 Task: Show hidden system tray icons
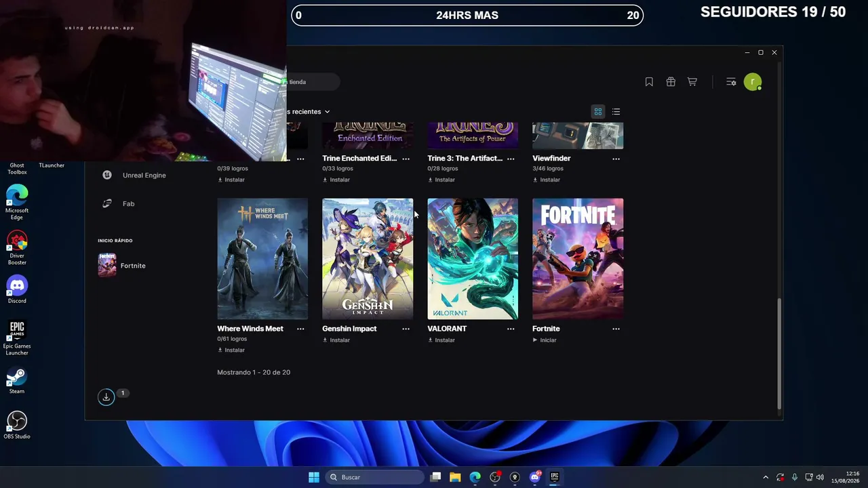pos(766,477)
